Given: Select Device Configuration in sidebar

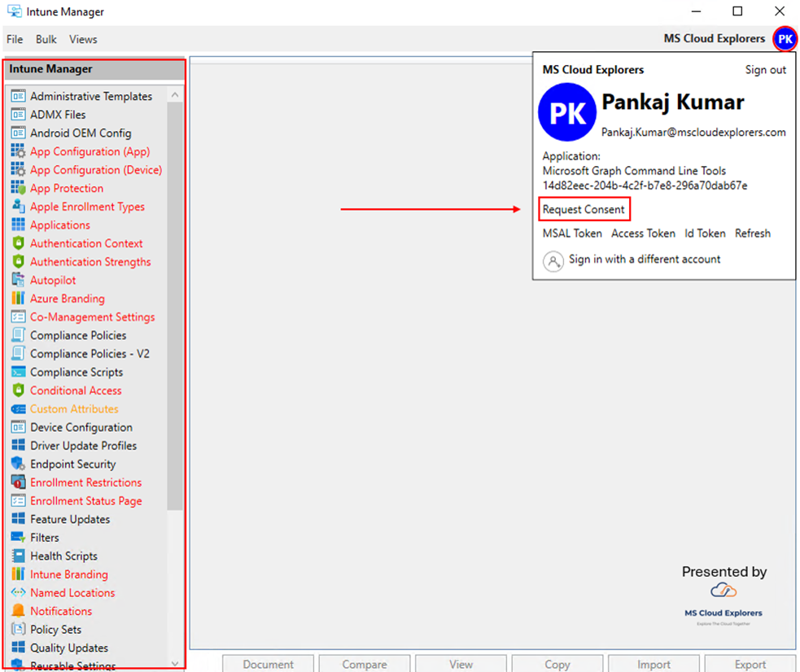Looking at the screenshot, I should point(81,427).
